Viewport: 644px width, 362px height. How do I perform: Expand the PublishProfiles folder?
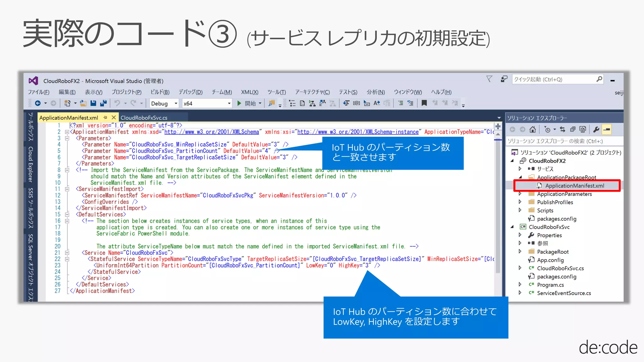point(520,202)
